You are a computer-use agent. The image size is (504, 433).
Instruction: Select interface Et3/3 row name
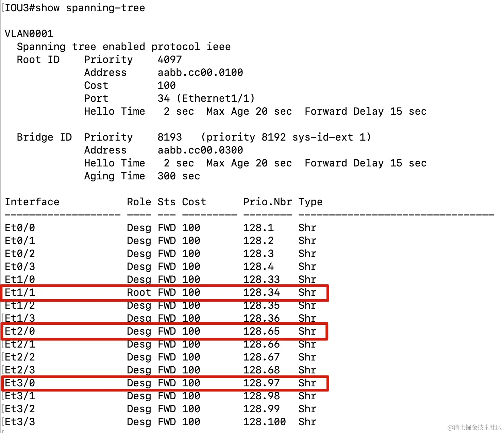(x=20, y=422)
